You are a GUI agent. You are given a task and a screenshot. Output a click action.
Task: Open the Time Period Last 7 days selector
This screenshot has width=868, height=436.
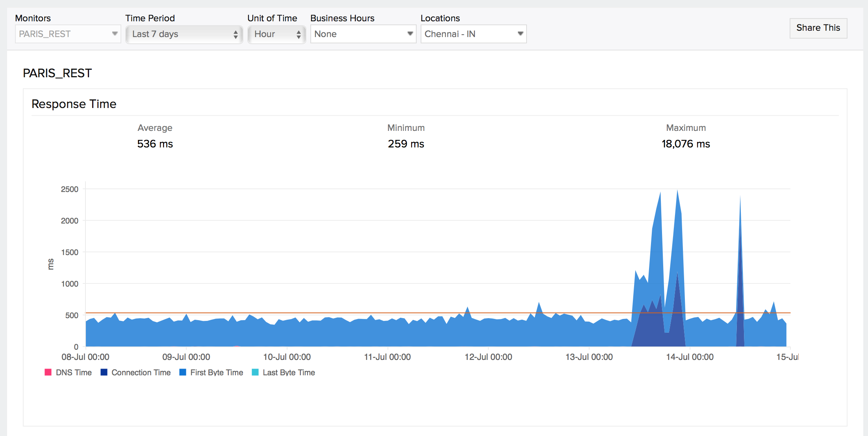click(x=184, y=34)
